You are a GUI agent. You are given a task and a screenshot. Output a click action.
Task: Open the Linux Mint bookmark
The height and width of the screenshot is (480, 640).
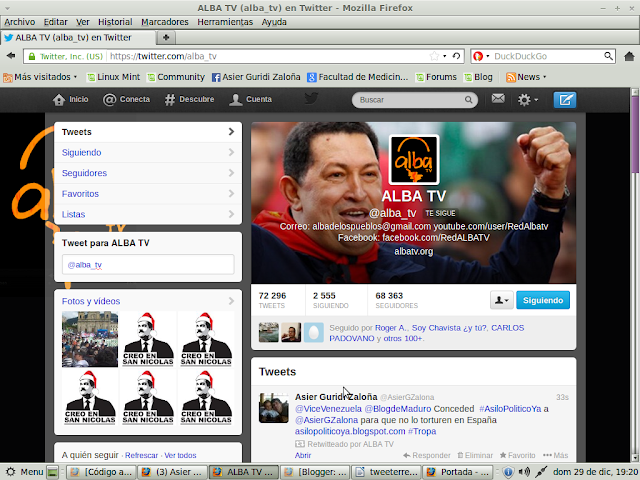[113, 77]
